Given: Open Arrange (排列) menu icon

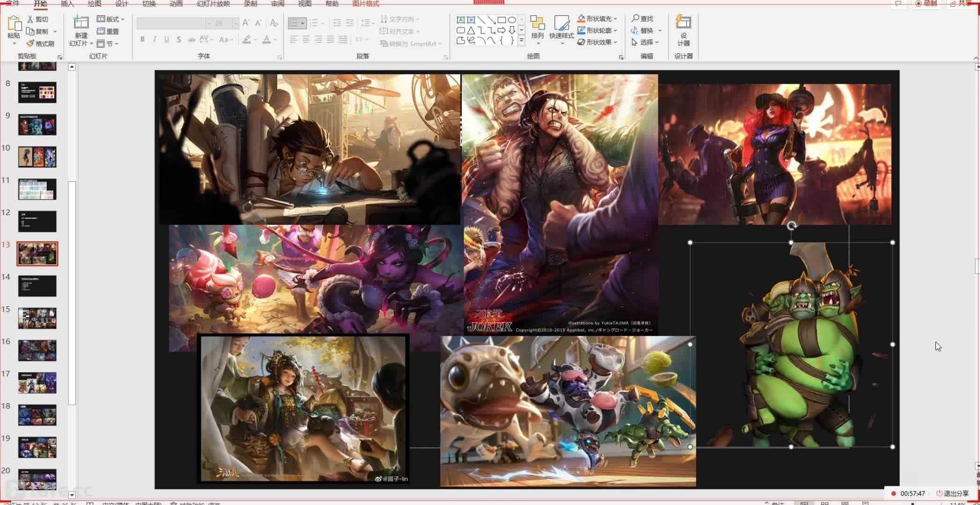Looking at the screenshot, I should pyautogui.click(x=537, y=23).
